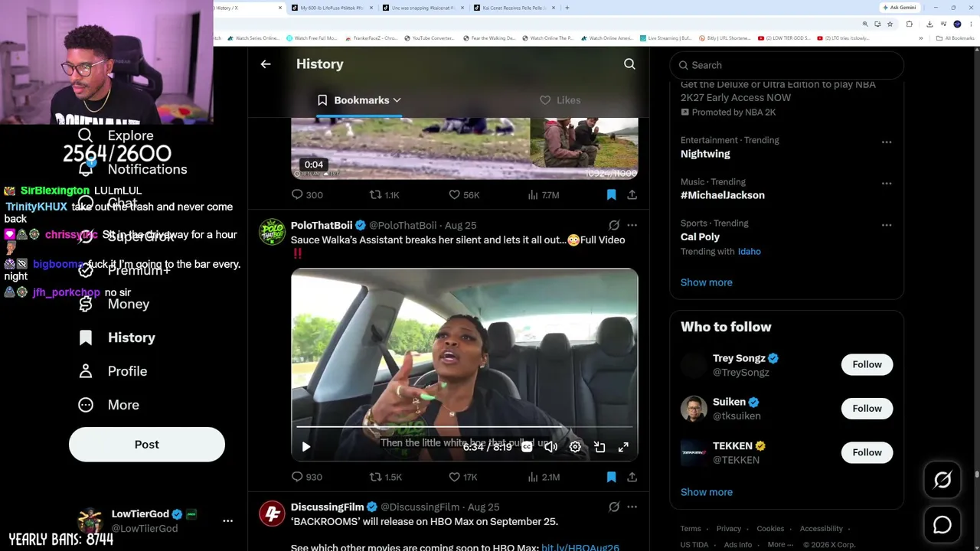Open the #MichaelJackson trending topic
Image resolution: width=980 pixels, height=551 pixels.
(x=723, y=195)
